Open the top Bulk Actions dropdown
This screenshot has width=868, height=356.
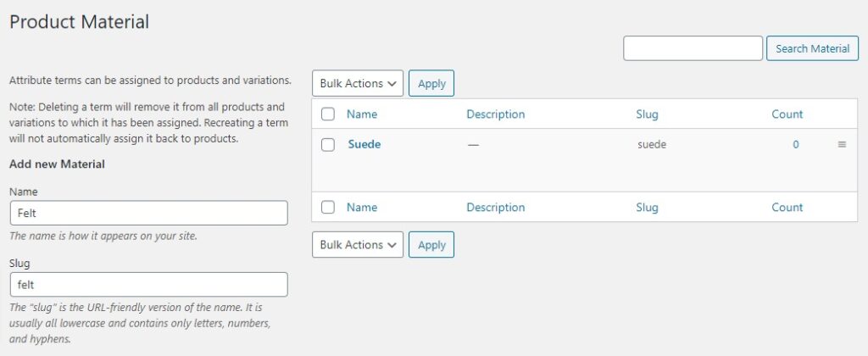click(358, 83)
